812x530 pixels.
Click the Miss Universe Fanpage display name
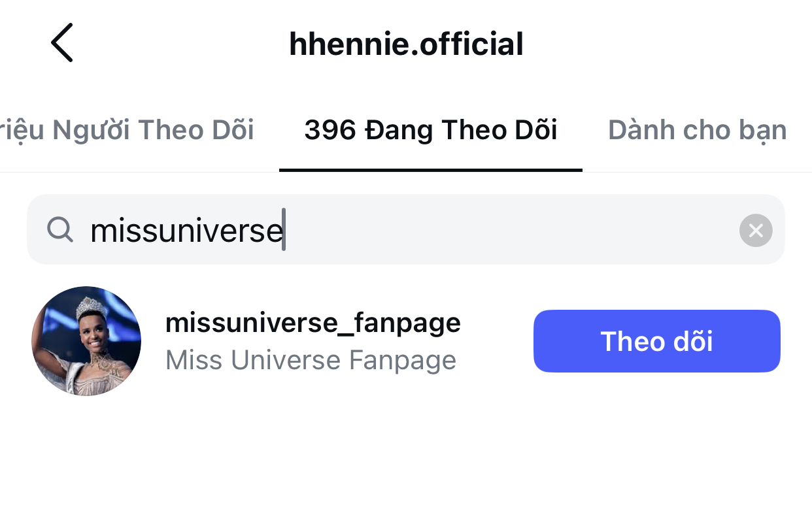click(x=311, y=360)
